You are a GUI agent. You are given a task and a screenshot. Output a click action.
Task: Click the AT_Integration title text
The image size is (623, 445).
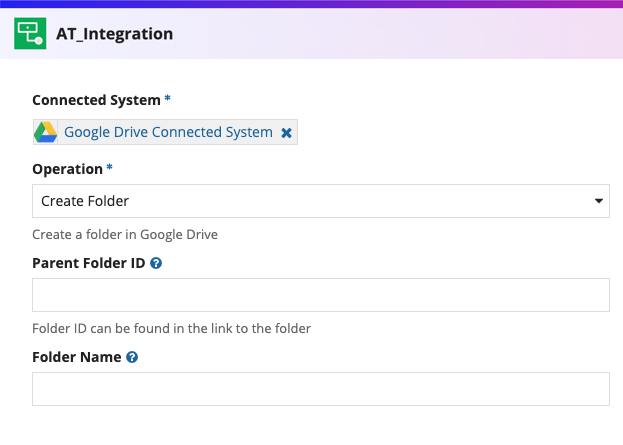coord(114,34)
